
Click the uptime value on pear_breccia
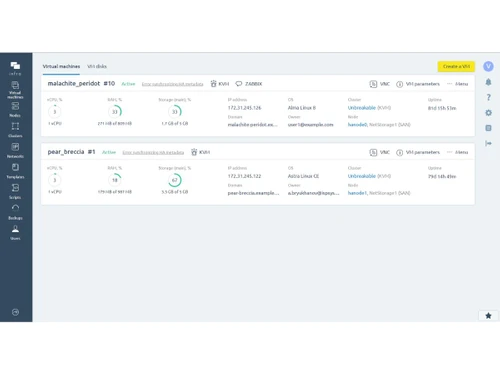coord(442,176)
